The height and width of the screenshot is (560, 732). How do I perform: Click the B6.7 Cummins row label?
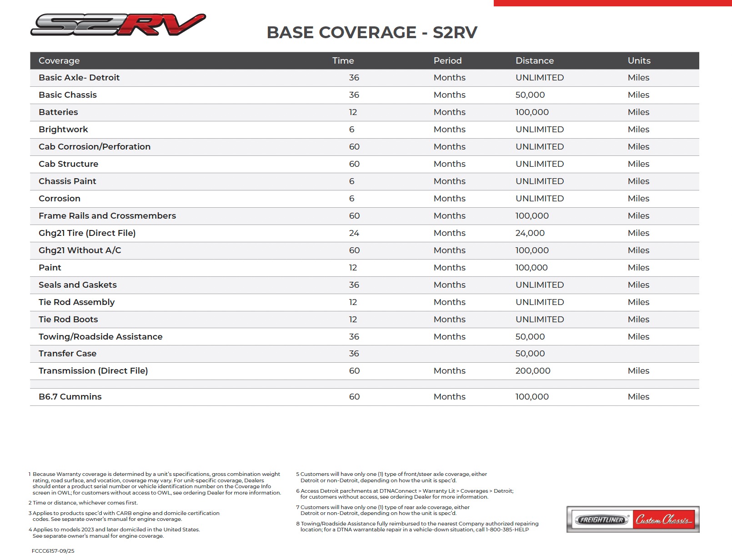(x=70, y=397)
